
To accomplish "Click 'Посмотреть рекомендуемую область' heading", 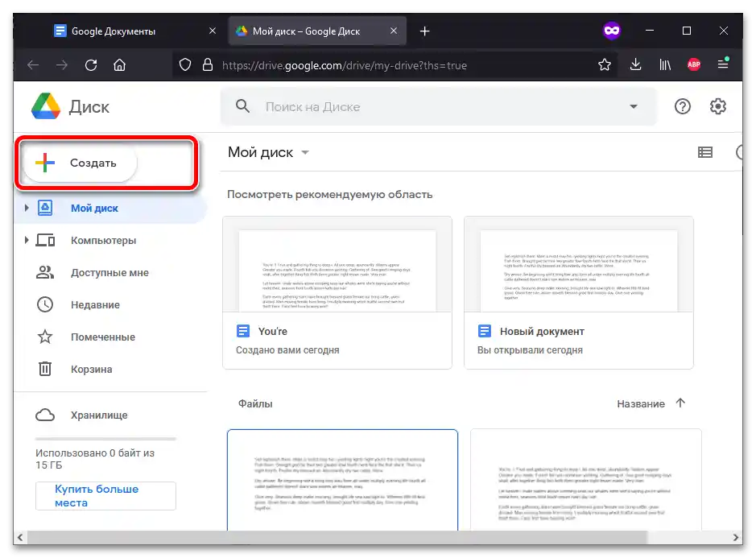I will (330, 194).
